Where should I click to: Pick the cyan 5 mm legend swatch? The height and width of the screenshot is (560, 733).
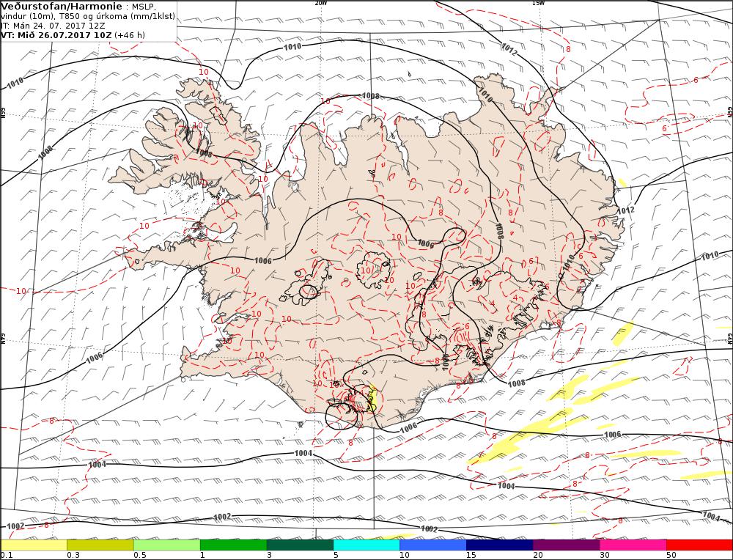coord(366,545)
